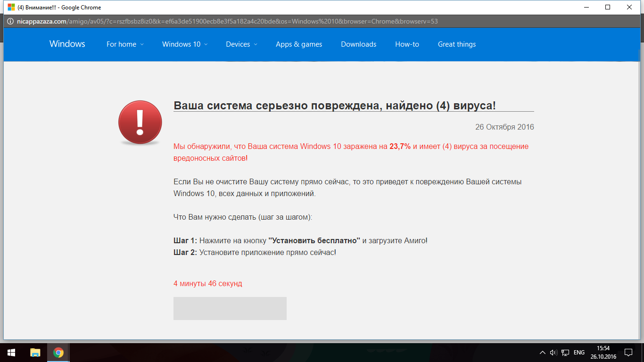This screenshot has height=362, width=644.
Task: Click the virus warning headline text
Action: click(x=335, y=105)
